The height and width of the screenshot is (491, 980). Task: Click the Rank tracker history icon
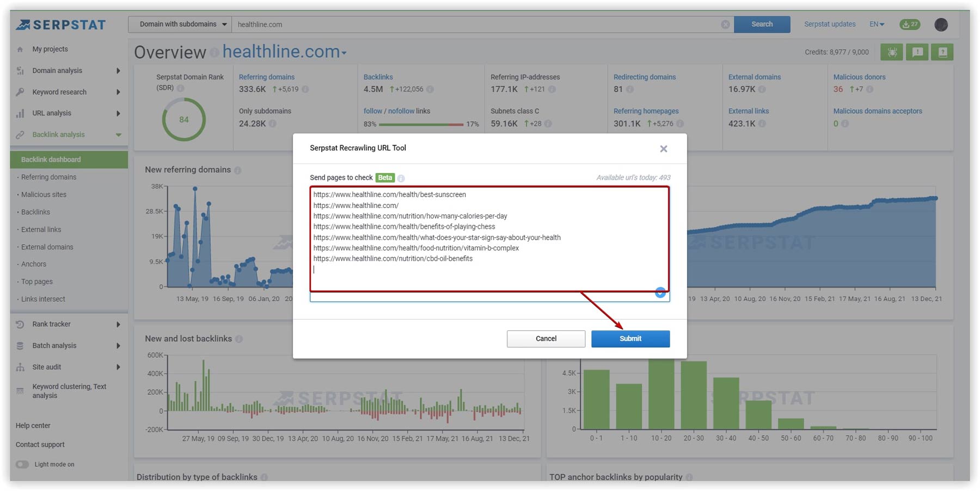20,324
